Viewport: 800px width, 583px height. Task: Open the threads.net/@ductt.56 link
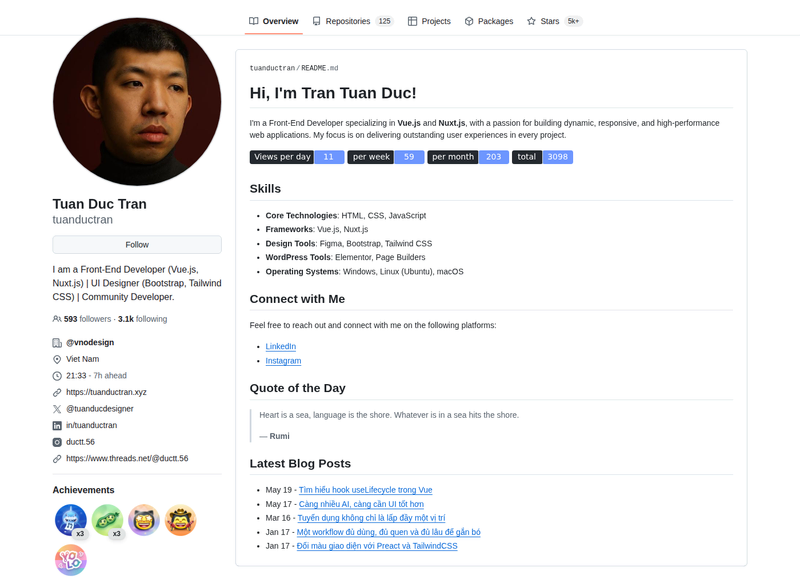coord(127,459)
